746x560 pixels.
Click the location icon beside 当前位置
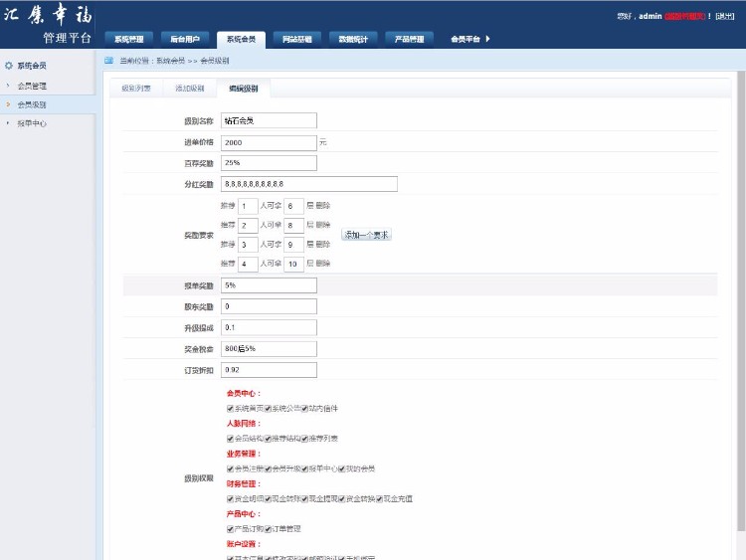point(109,61)
